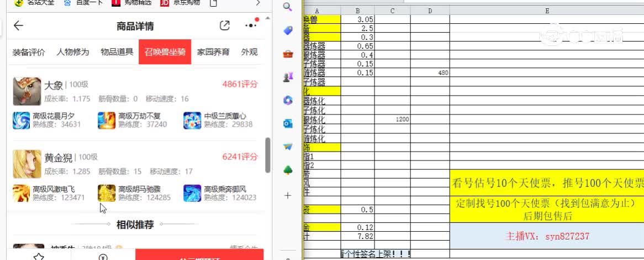Click 成长率: 1.175 text under 大象
This screenshot has height=260, width=644.
[67, 98]
